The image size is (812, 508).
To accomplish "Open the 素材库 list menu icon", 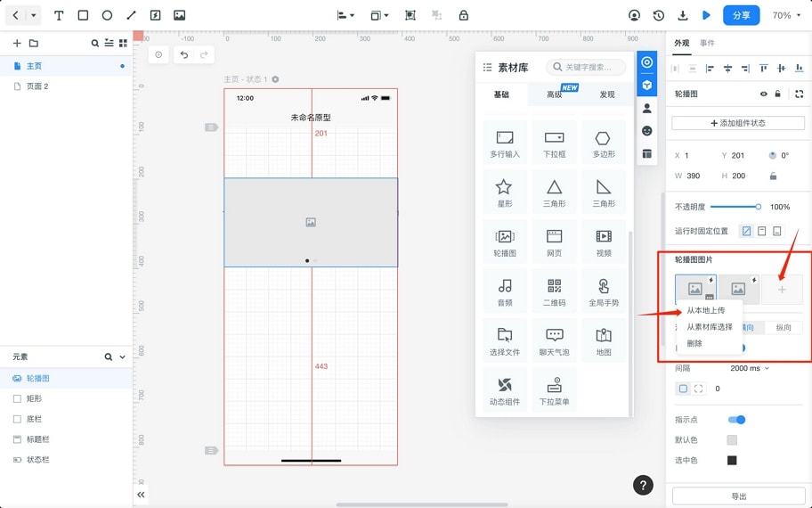I will 487,68.
